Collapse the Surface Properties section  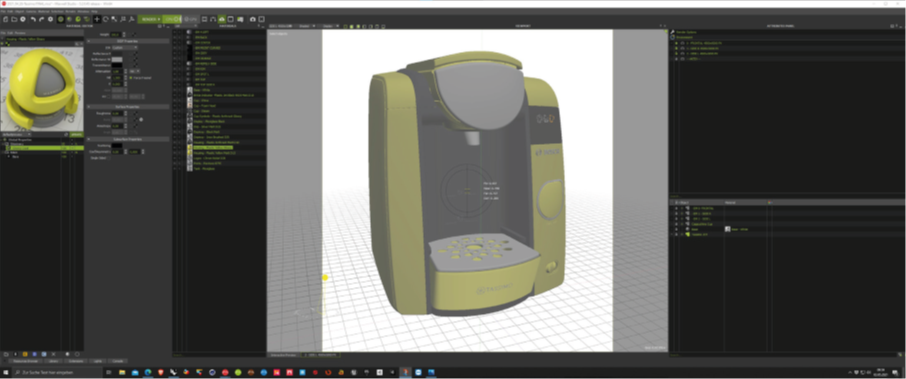pyautogui.click(x=89, y=106)
